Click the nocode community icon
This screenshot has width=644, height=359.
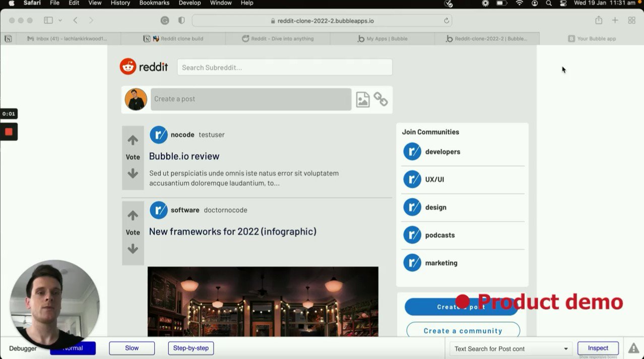coord(159,135)
